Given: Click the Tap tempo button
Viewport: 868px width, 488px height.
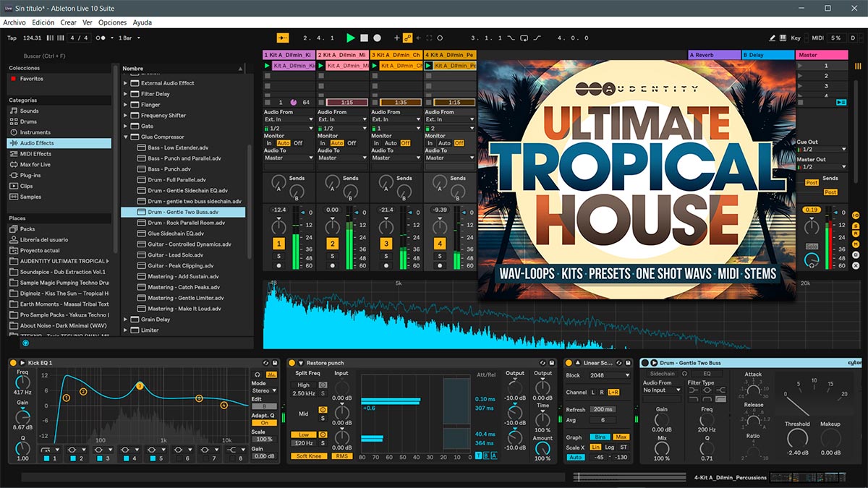Looking at the screenshot, I should 12,38.
